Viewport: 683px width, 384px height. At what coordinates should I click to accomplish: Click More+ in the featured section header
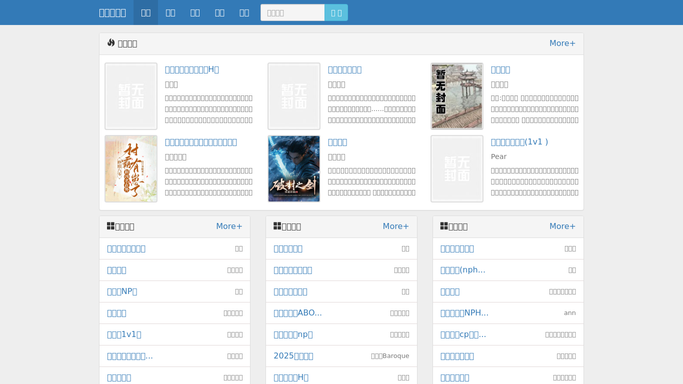(562, 43)
